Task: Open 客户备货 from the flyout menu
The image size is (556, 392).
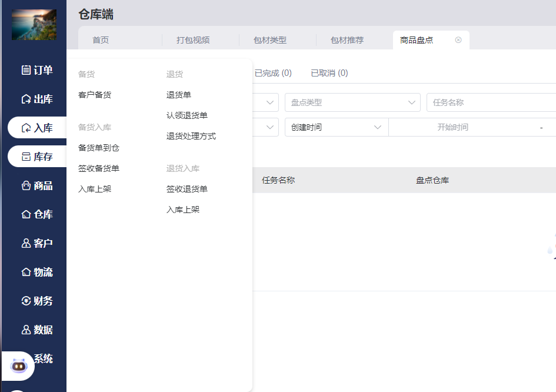Action: [x=95, y=95]
